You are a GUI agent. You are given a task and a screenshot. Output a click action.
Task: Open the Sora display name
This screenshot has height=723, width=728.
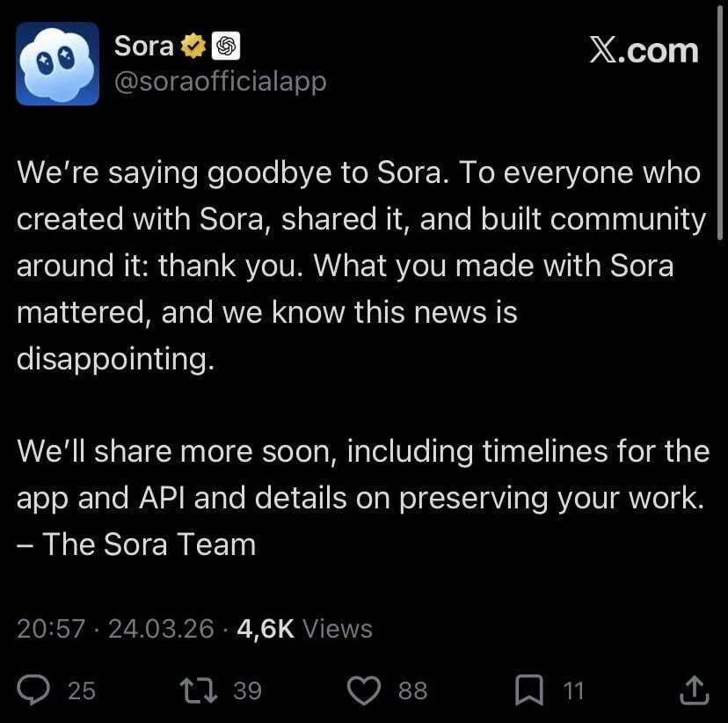tap(145, 47)
